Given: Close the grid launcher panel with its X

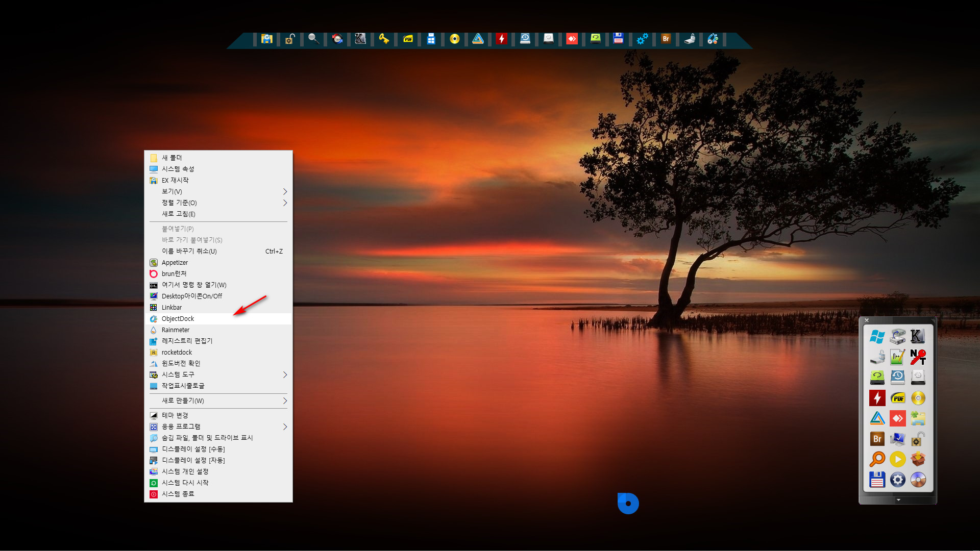Looking at the screenshot, I should tap(867, 320).
